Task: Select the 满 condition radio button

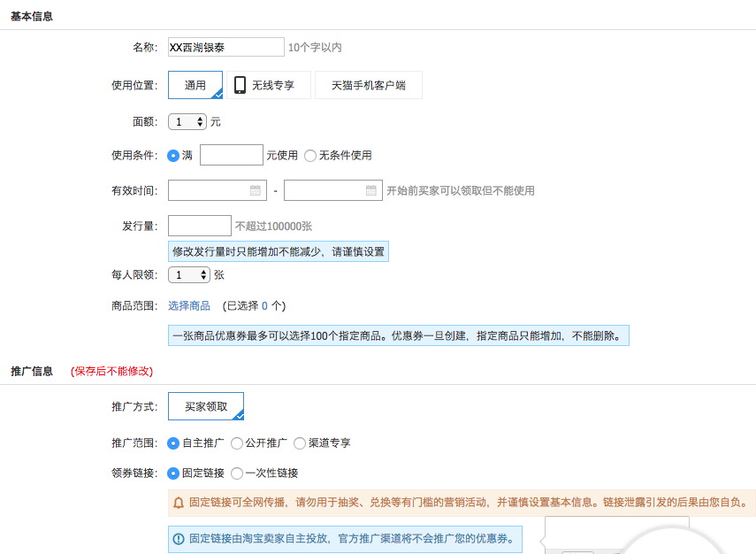Action: [x=173, y=156]
